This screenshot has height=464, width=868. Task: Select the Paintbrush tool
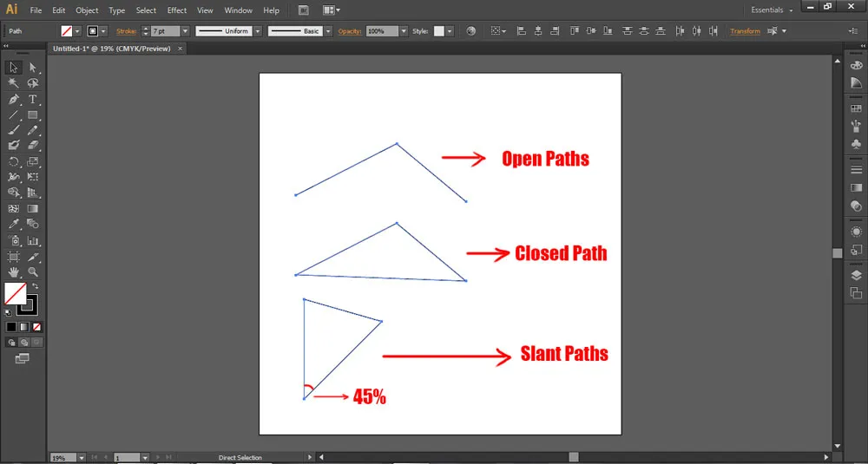(14, 130)
